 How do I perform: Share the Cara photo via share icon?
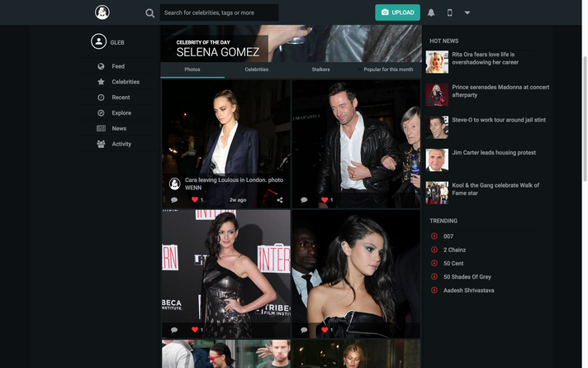(280, 200)
